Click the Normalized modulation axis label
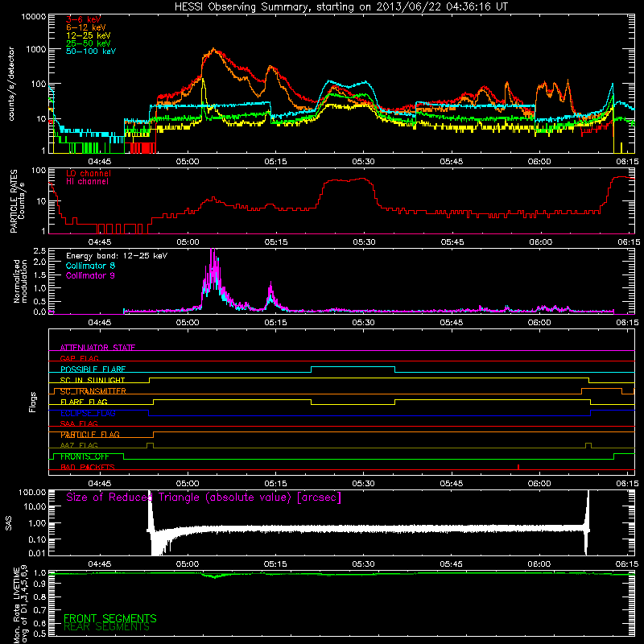Image resolution: width=644 pixels, height=644 pixels. [x=20, y=281]
